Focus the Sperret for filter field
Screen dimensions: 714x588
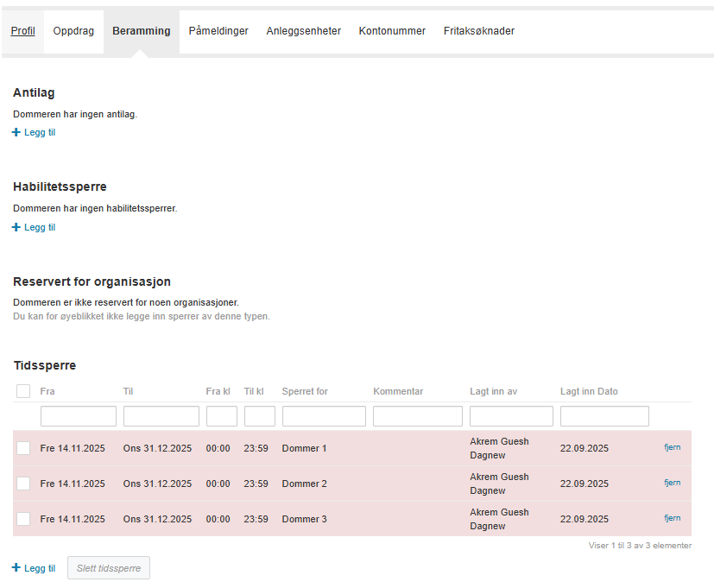[324, 416]
